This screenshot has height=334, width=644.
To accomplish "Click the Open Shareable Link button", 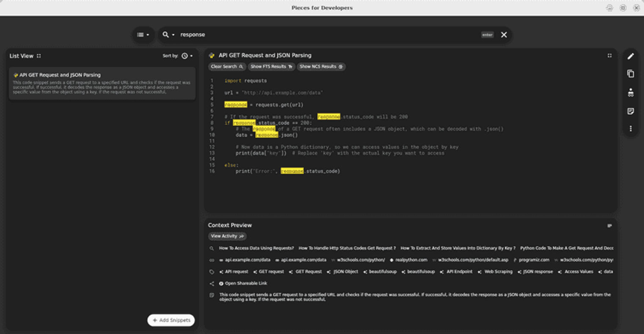I will tap(243, 284).
